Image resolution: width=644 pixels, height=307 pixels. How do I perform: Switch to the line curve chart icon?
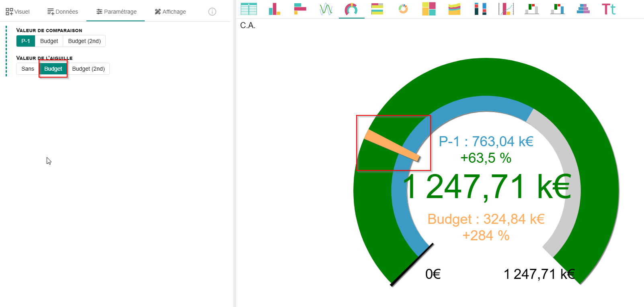click(x=326, y=9)
